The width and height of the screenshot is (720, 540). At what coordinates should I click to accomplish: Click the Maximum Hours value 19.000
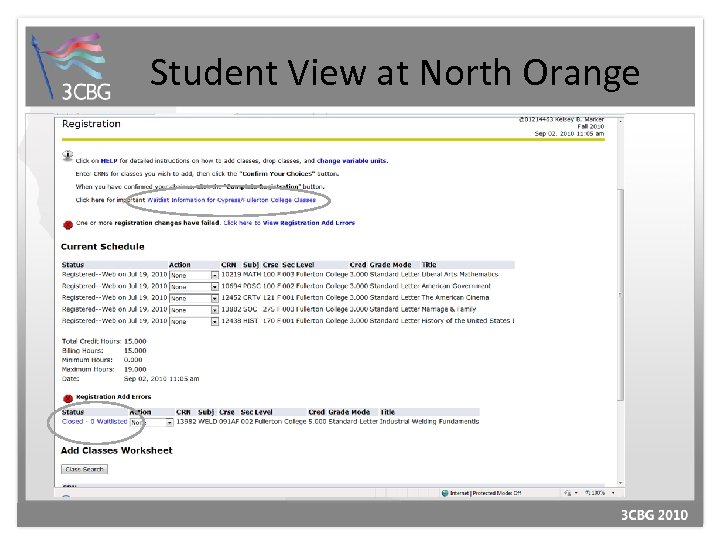click(135, 369)
